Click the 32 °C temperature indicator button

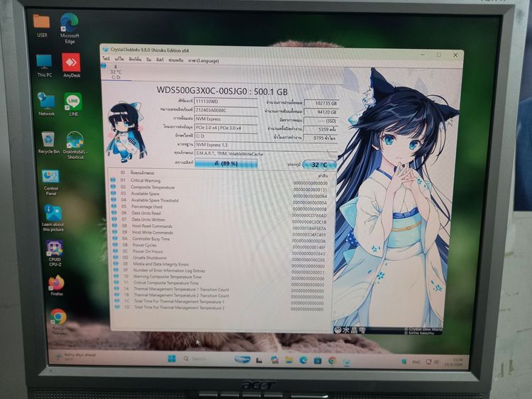click(319, 165)
